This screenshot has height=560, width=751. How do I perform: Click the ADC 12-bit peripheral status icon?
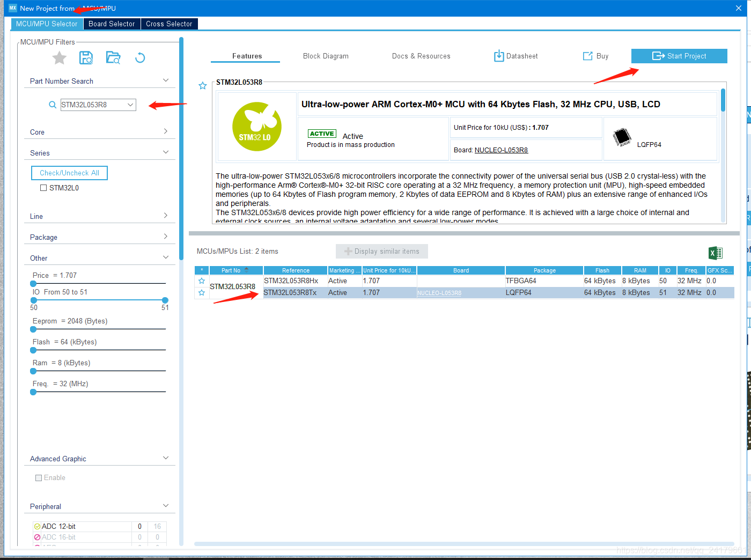(37, 527)
